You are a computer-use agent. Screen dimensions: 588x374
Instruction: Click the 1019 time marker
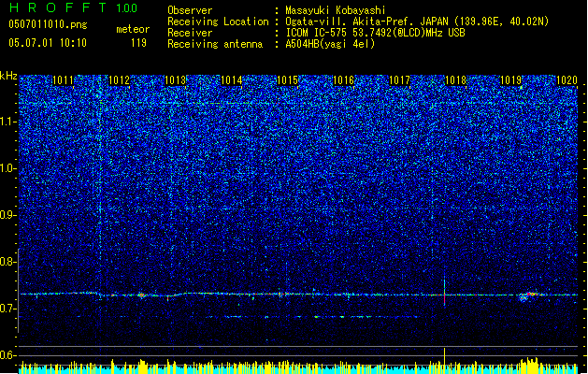click(511, 80)
